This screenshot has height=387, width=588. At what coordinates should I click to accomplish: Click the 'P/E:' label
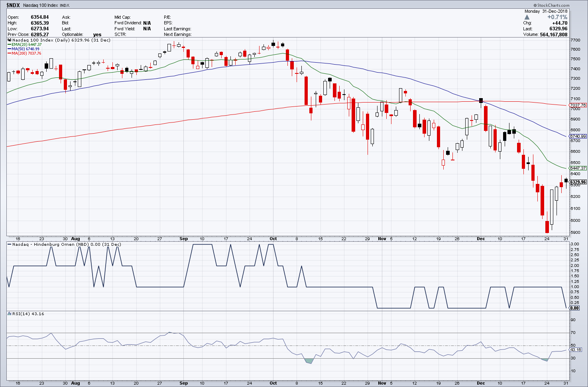[x=167, y=17]
